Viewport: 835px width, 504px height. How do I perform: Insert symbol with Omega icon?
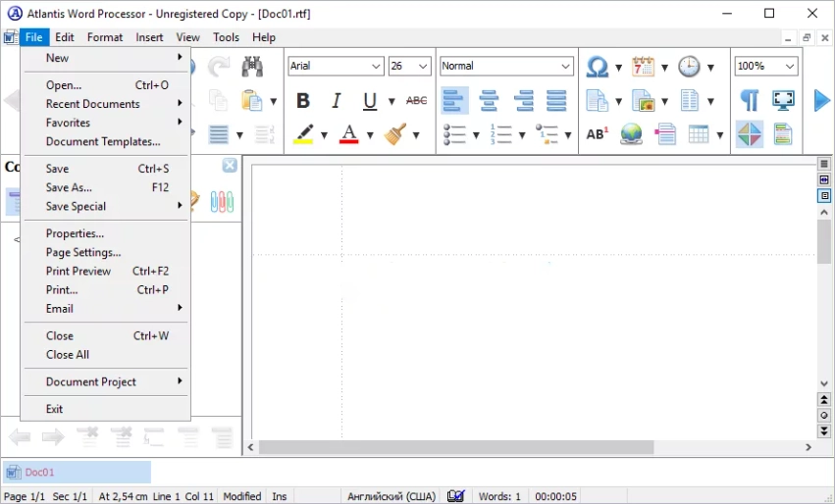pos(597,67)
